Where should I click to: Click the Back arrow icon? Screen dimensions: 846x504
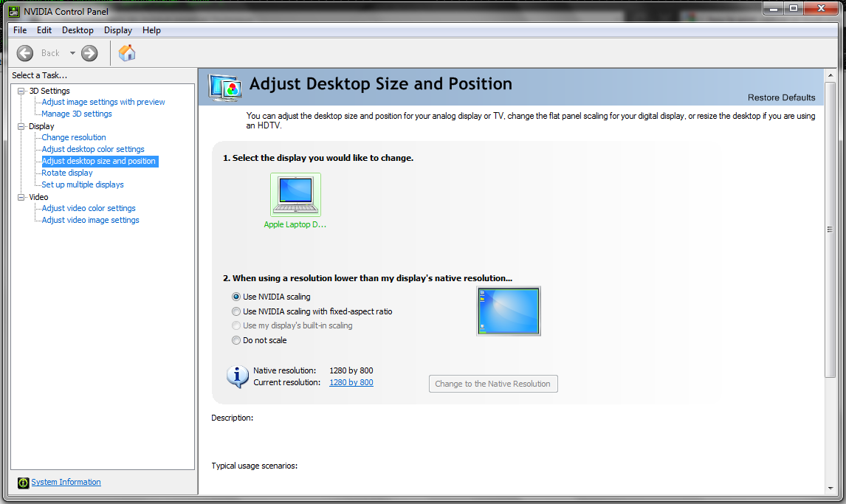(x=25, y=53)
